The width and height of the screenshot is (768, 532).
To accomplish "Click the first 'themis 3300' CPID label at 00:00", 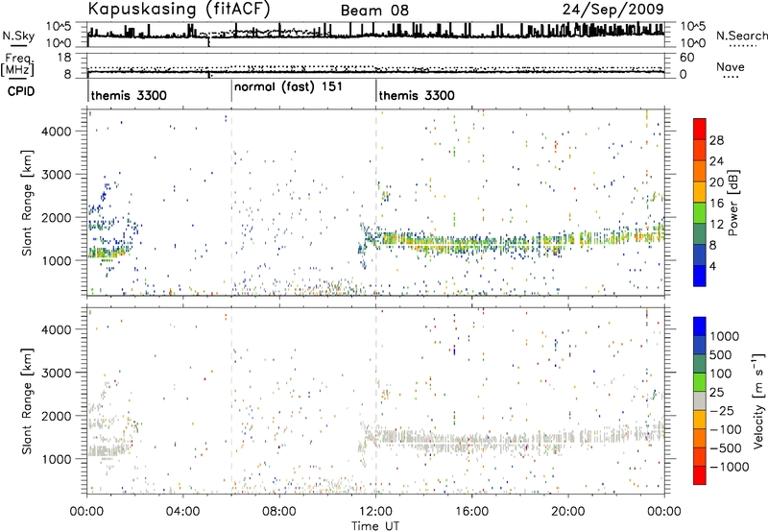I will (x=129, y=95).
